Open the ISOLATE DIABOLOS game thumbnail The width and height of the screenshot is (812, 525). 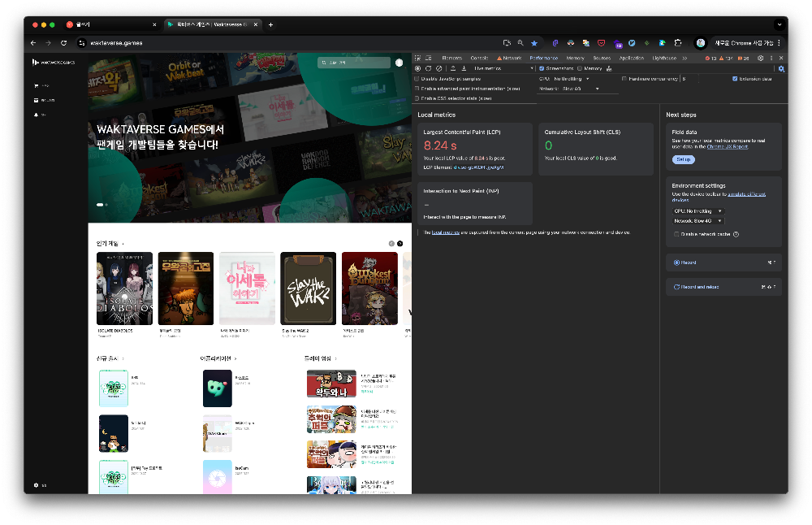coord(125,289)
